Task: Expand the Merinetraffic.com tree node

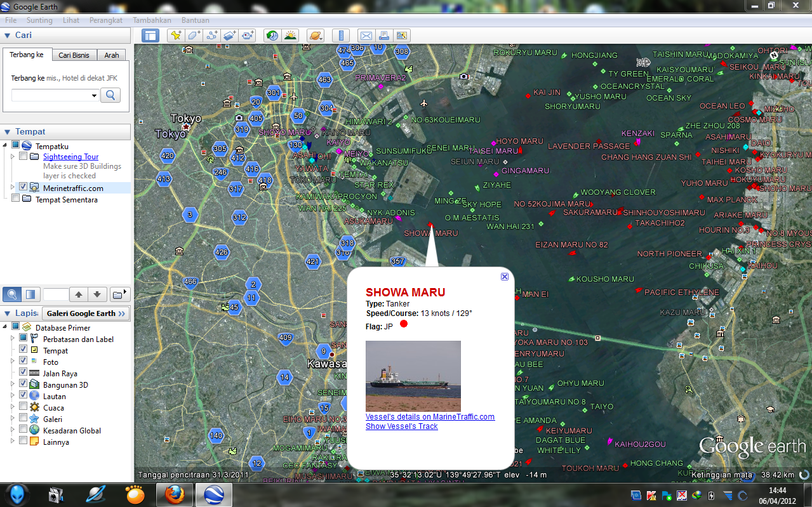Action: pyautogui.click(x=13, y=187)
